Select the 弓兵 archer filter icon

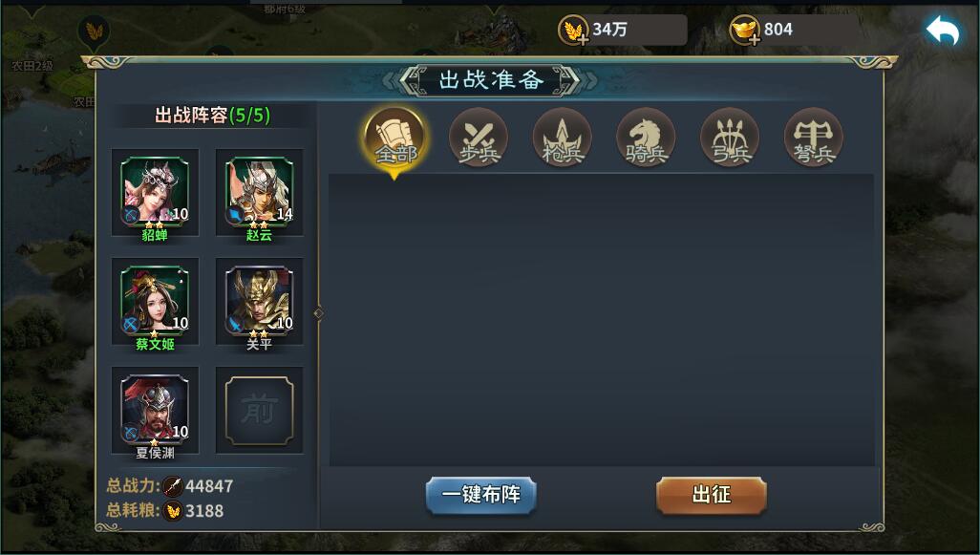tap(730, 138)
